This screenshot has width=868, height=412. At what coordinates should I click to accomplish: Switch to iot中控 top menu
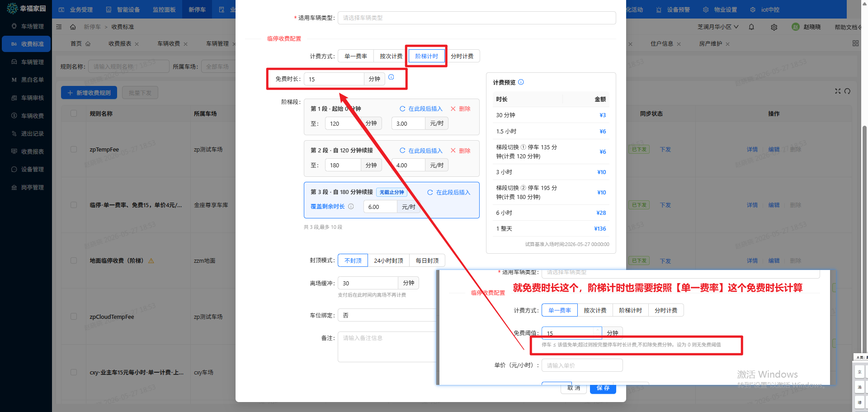pyautogui.click(x=765, y=9)
